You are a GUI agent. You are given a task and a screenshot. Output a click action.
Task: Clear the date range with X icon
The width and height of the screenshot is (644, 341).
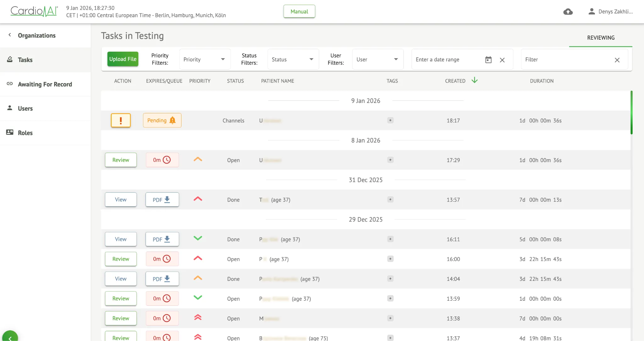pos(502,60)
